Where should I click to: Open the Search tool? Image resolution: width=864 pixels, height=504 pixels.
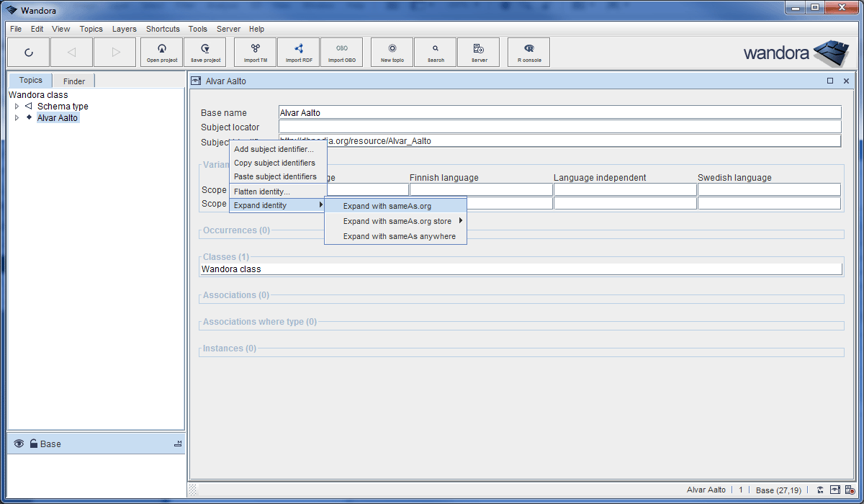(435, 52)
